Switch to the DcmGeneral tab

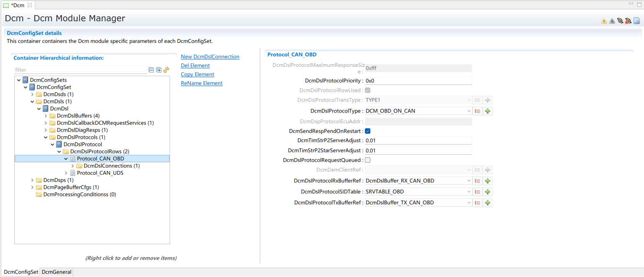tap(56, 272)
